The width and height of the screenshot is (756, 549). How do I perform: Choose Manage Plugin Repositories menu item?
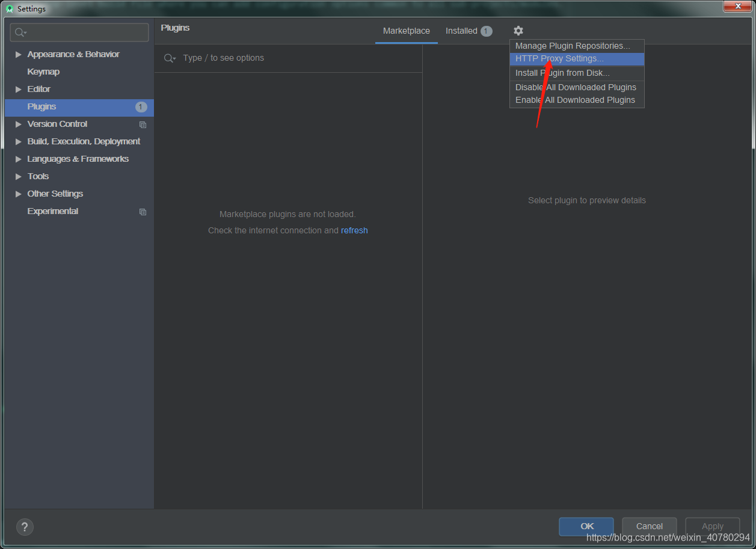pyautogui.click(x=577, y=46)
